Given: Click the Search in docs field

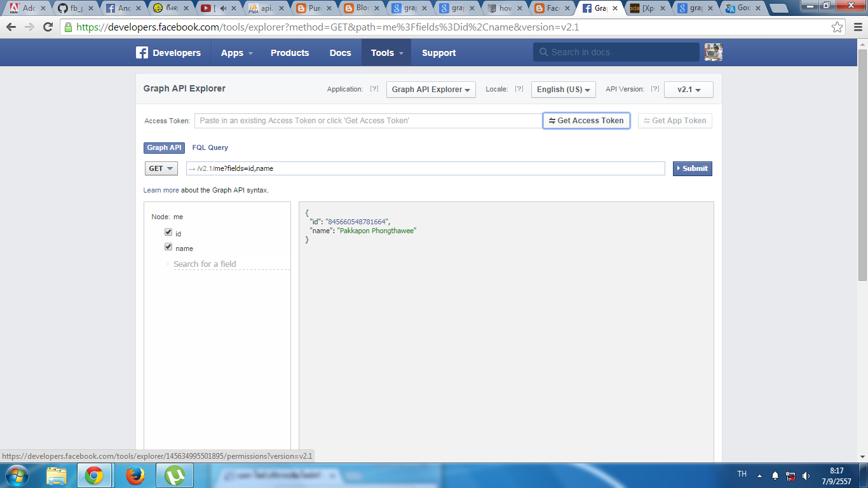Looking at the screenshot, I should pos(616,52).
